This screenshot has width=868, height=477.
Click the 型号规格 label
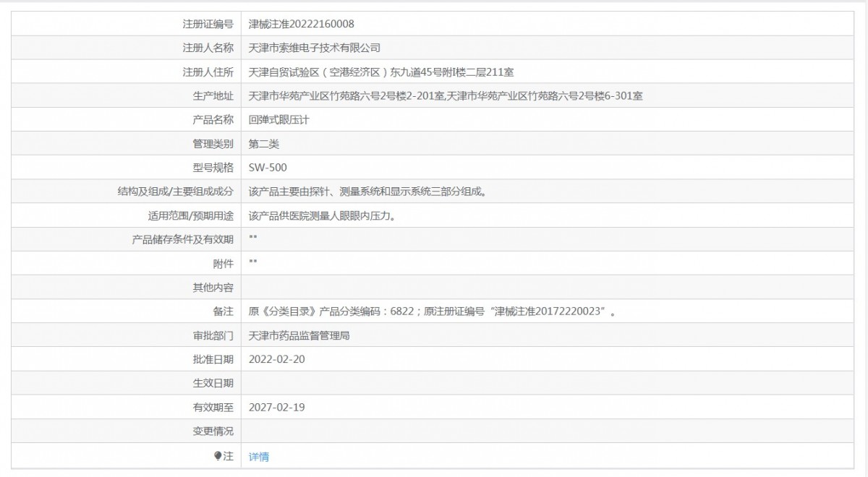point(213,168)
